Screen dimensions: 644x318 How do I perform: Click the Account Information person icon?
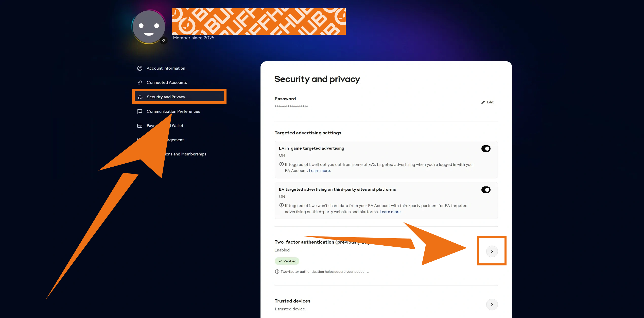coord(140,68)
